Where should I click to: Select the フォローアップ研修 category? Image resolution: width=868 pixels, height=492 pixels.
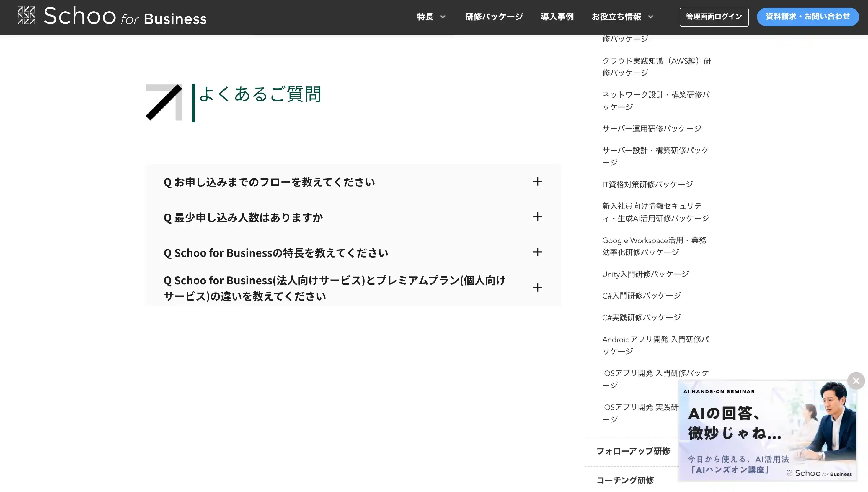coord(633,451)
